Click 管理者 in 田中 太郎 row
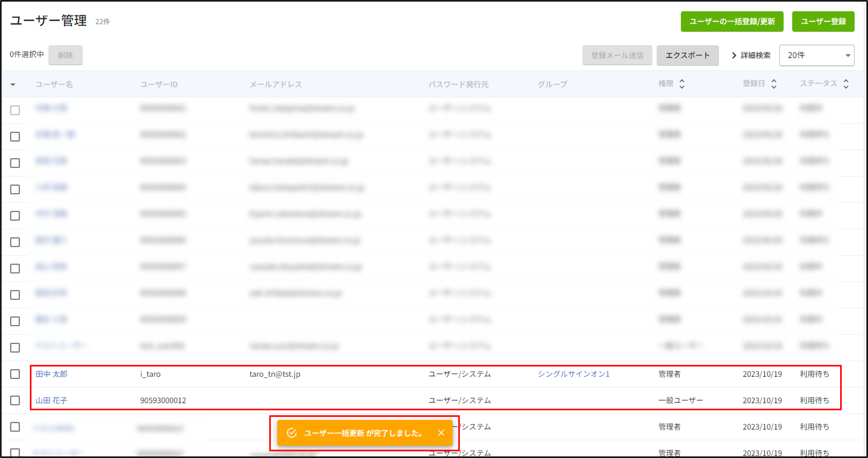The width and height of the screenshot is (868, 458). click(x=669, y=374)
